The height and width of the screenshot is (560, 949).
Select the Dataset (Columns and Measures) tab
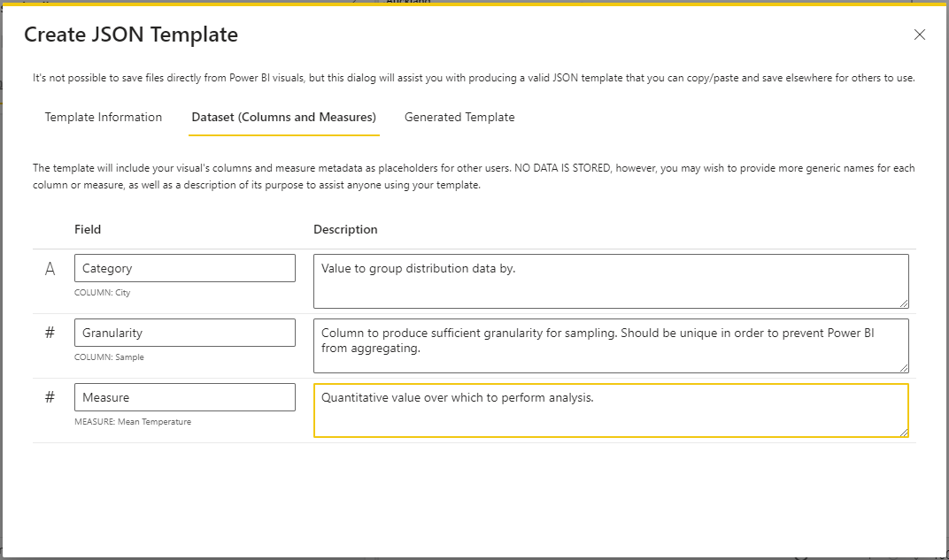(x=284, y=118)
